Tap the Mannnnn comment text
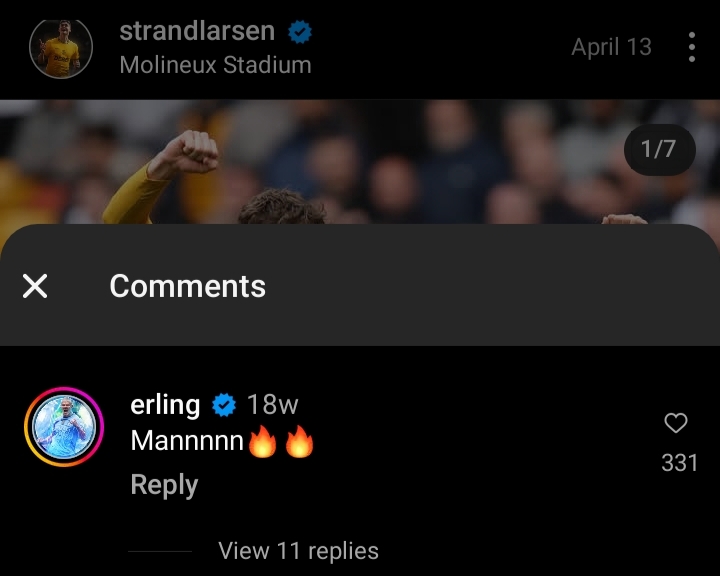 pyautogui.click(x=187, y=440)
